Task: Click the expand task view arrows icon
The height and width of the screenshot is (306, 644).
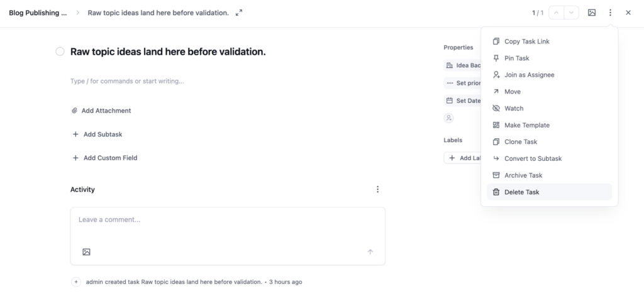Action: pos(238,13)
